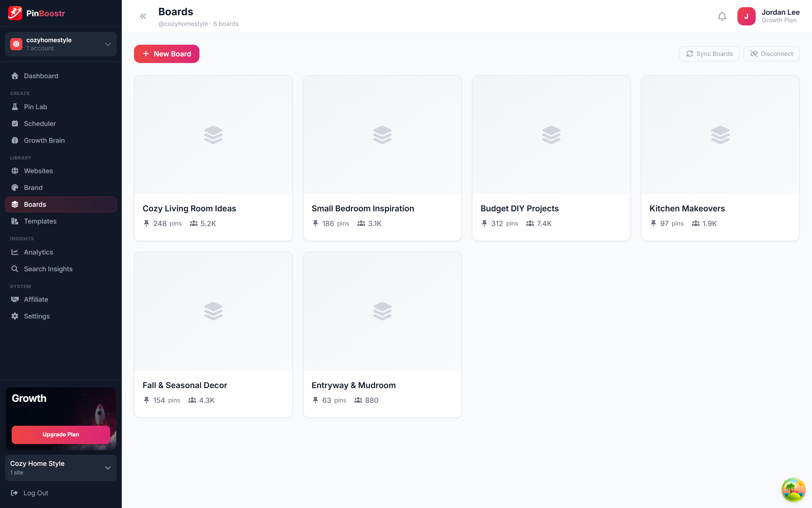Navigate to Growth Brain

coord(61,140)
